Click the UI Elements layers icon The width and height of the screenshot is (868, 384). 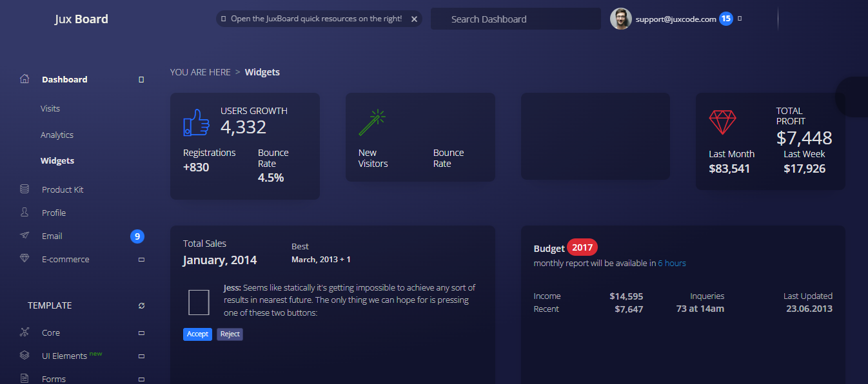[25, 356]
